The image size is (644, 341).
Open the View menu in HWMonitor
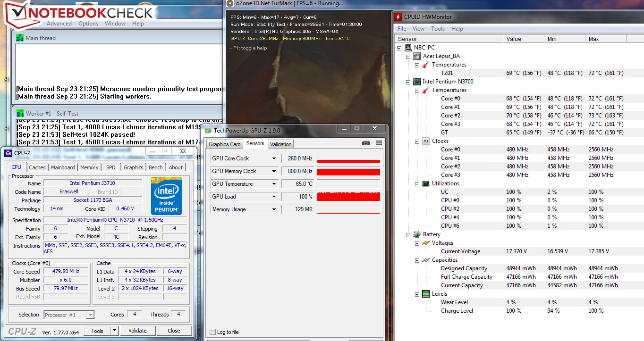pos(419,29)
